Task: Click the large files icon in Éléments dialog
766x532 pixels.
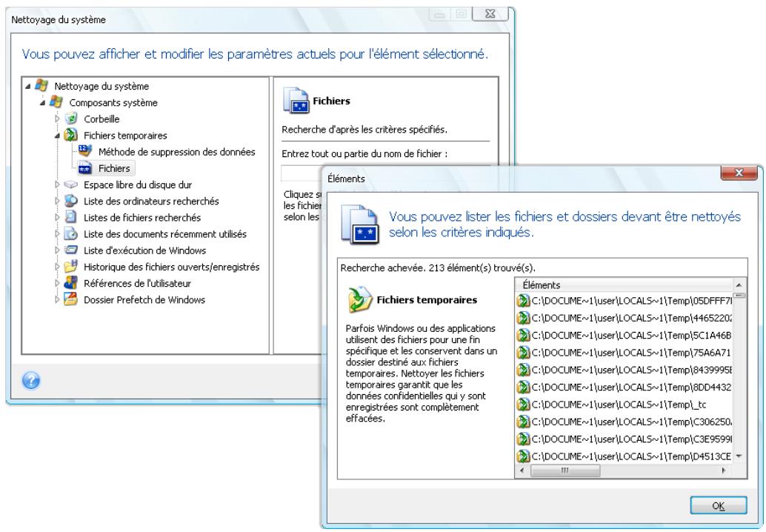Action: tap(360, 225)
